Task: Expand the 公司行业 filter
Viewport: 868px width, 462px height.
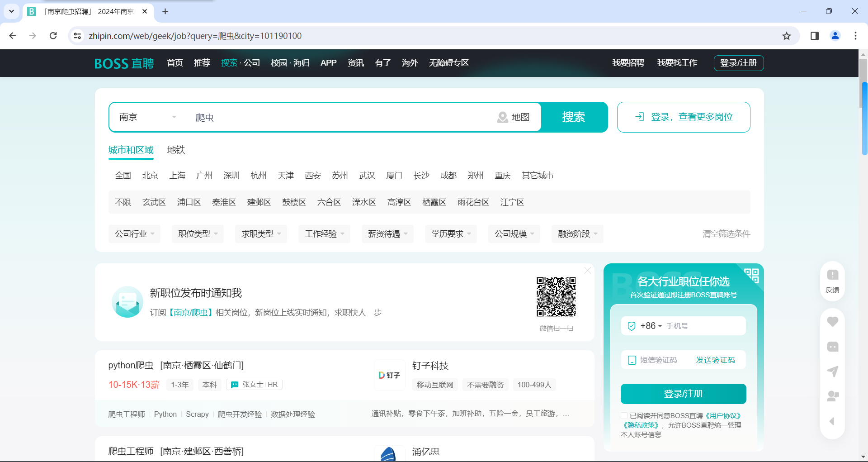Action: coord(134,234)
